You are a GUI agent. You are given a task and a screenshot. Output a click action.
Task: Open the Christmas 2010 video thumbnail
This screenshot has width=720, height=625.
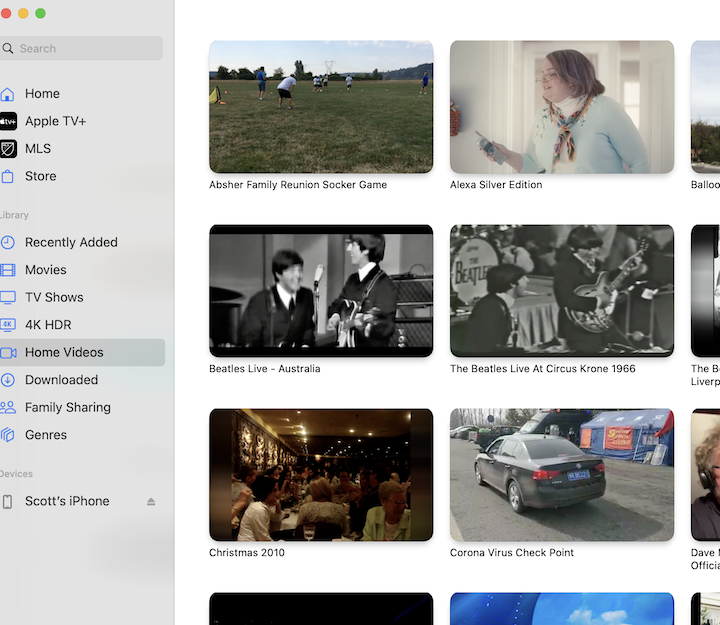point(321,475)
